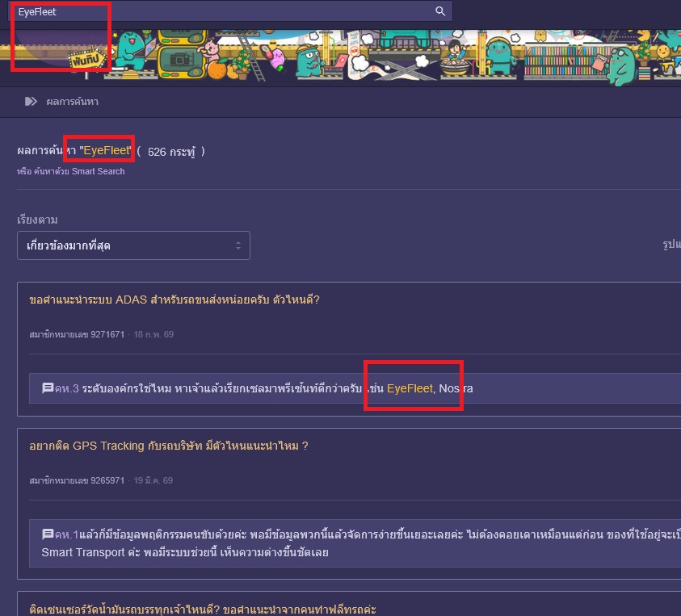
Task: Click ผลการค้นหา breadcrumb label
Action: (x=72, y=102)
